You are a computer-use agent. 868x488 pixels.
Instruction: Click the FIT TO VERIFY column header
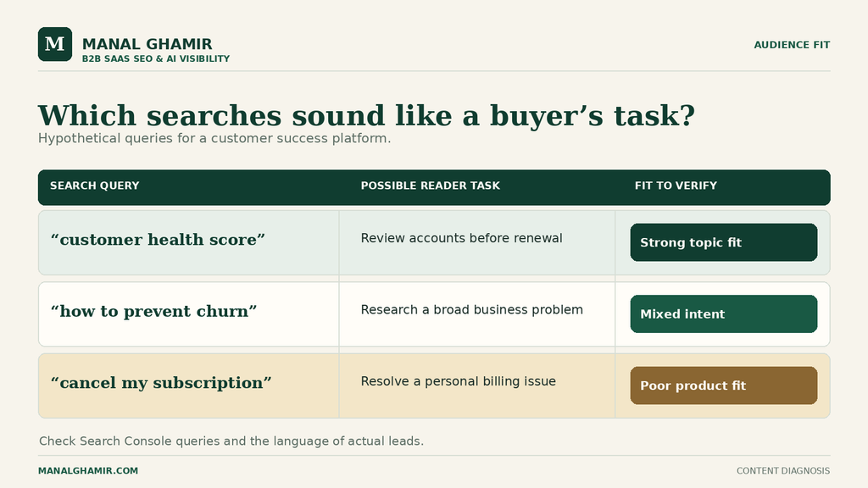(676, 186)
